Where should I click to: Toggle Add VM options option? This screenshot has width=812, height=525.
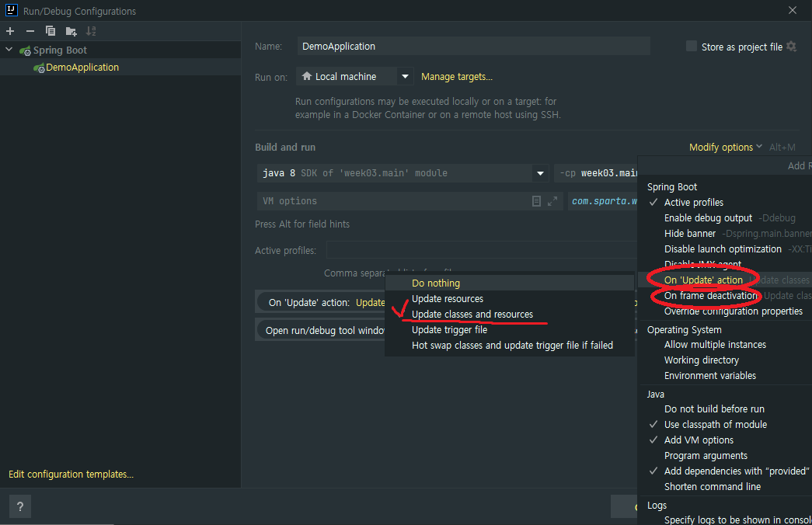725,440
